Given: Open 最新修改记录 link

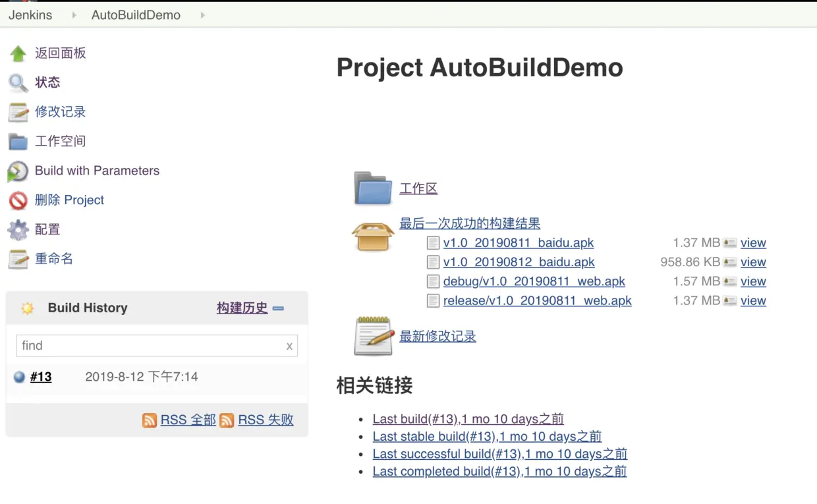Looking at the screenshot, I should pyautogui.click(x=437, y=336).
